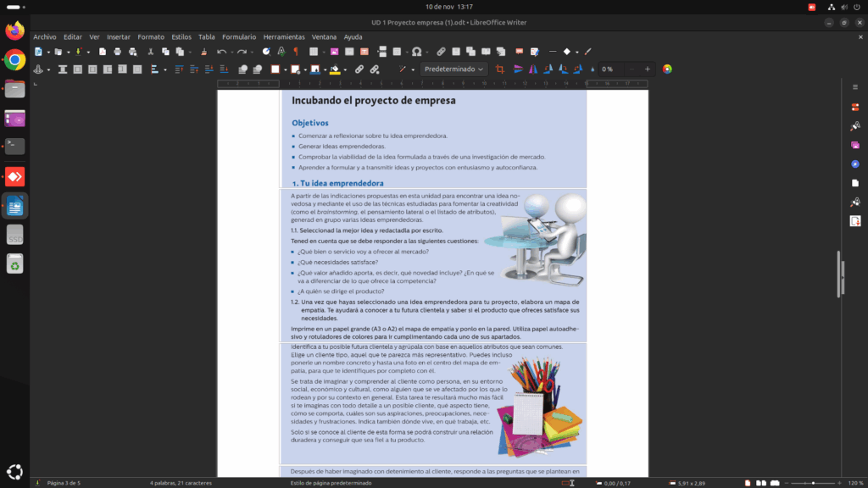
Task: Open the Formato menu
Action: pos(151,37)
